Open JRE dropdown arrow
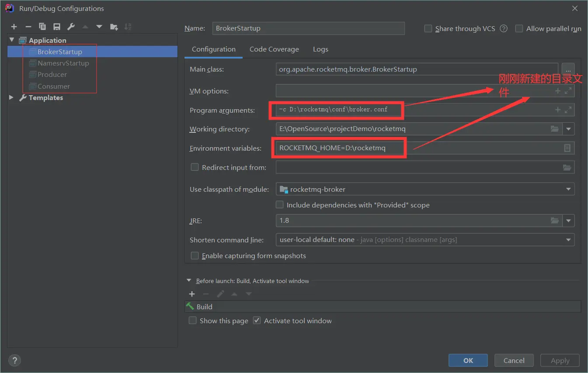This screenshot has width=588, height=373. 568,221
